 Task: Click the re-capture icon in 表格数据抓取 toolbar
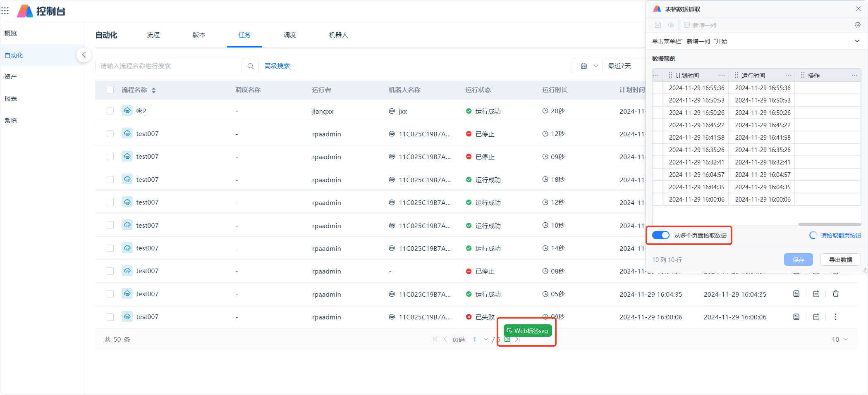pyautogui.click(x=671, y=25)
